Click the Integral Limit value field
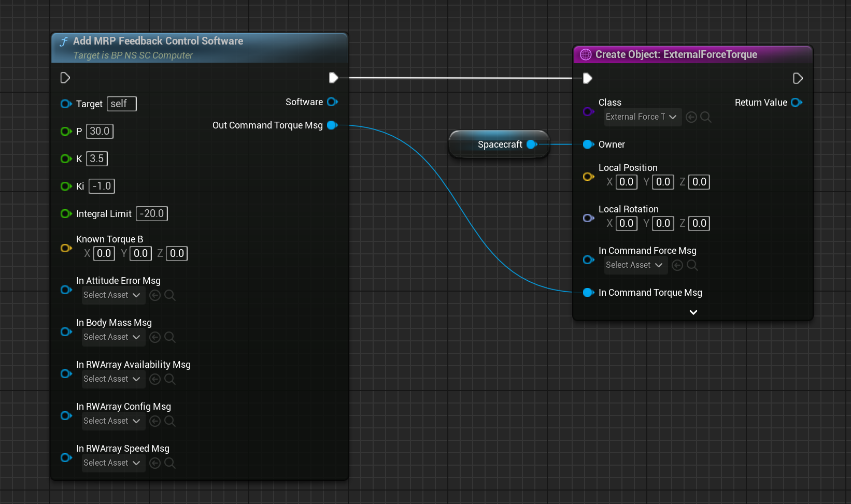The width and height of the screenshot is (851, 504). (x=152, y=213)
